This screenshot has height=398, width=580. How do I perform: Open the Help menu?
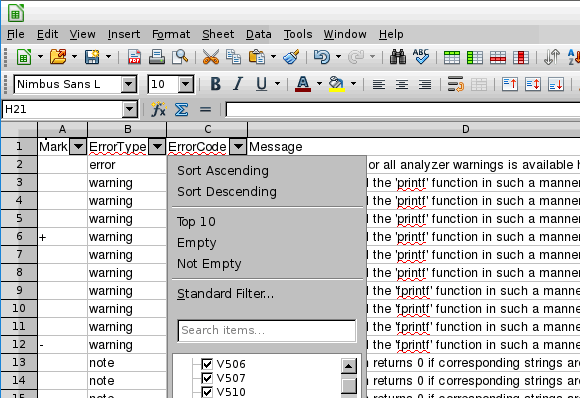coord(391,34)
